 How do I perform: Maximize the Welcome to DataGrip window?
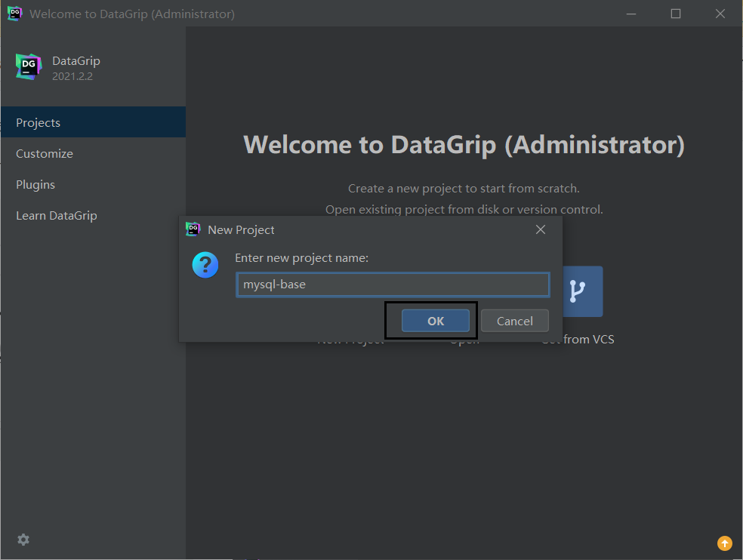point(676,14)
